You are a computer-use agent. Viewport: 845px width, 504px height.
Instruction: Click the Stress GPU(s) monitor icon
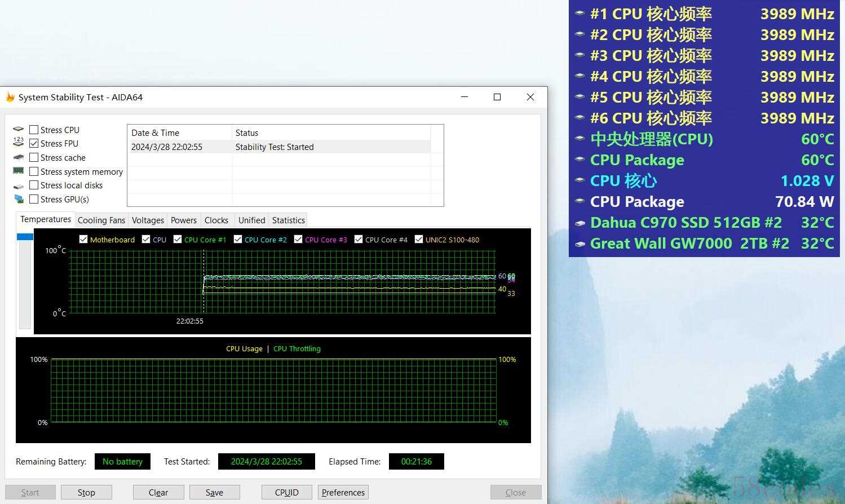point(19,199)
